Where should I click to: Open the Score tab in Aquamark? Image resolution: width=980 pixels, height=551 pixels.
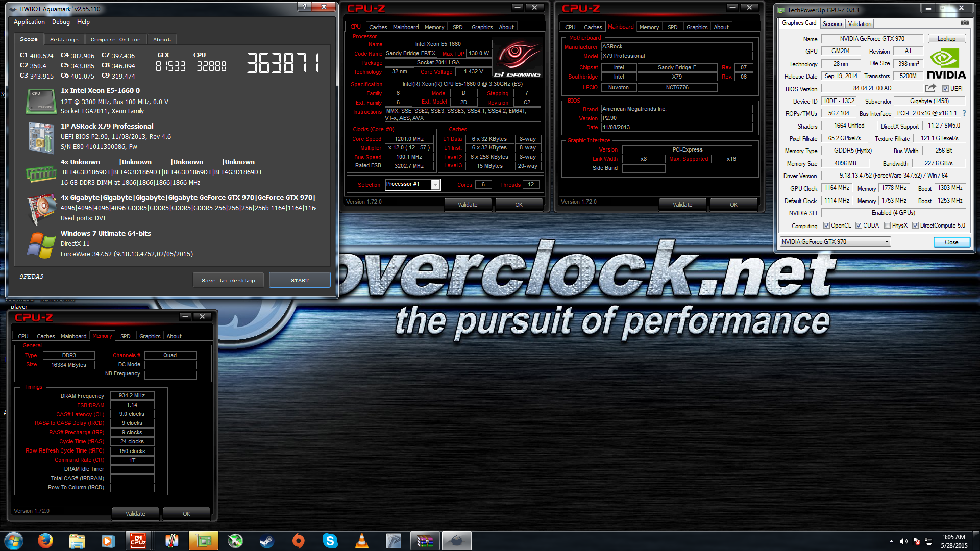click(x=29, y=39)
